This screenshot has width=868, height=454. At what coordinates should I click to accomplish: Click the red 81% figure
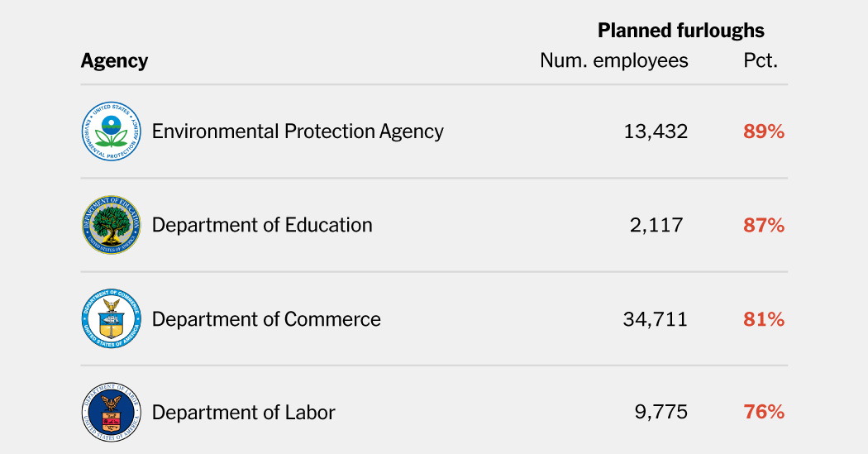[763, 319]
